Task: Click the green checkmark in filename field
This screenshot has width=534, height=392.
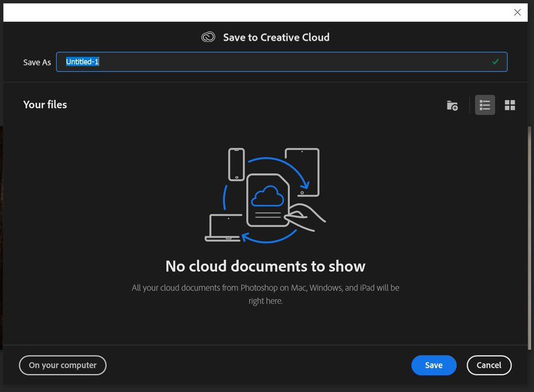Action: pyautogui.click(x=495, y=62)
